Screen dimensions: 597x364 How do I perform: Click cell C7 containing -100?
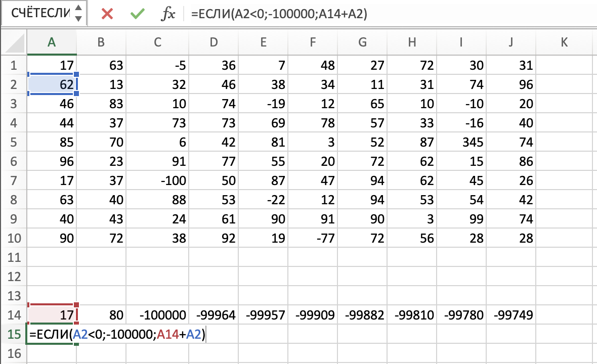(x=157, y=181)
